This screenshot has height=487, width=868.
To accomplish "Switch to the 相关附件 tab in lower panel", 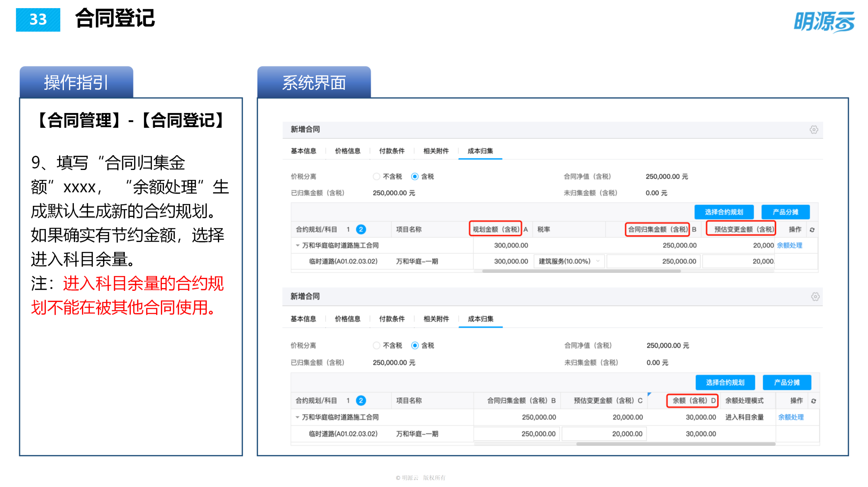I will pos(436,319).
